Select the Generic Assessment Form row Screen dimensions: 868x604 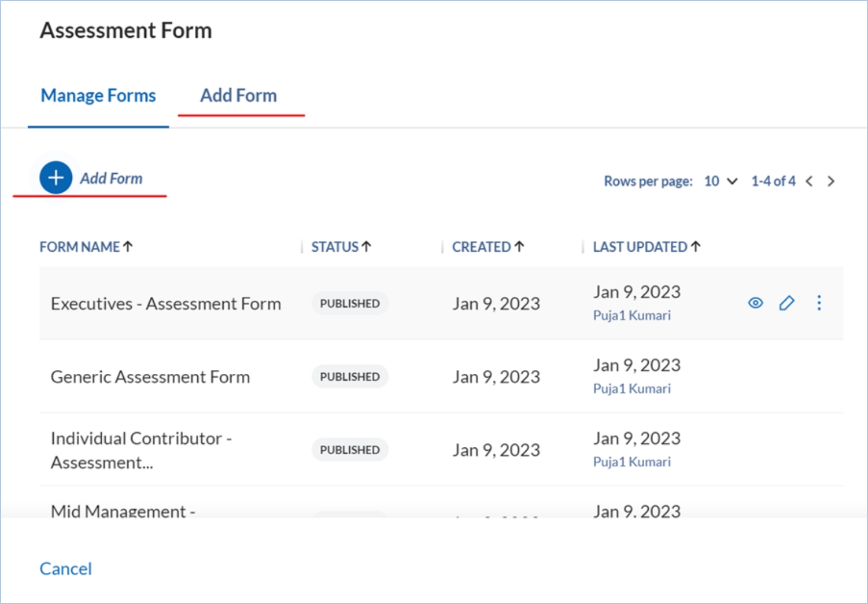tap(150, 377)
